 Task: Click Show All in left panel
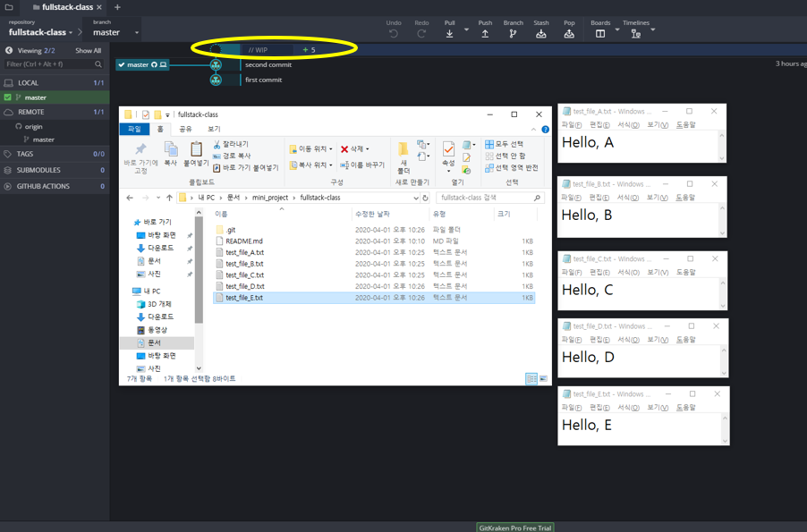88,50
